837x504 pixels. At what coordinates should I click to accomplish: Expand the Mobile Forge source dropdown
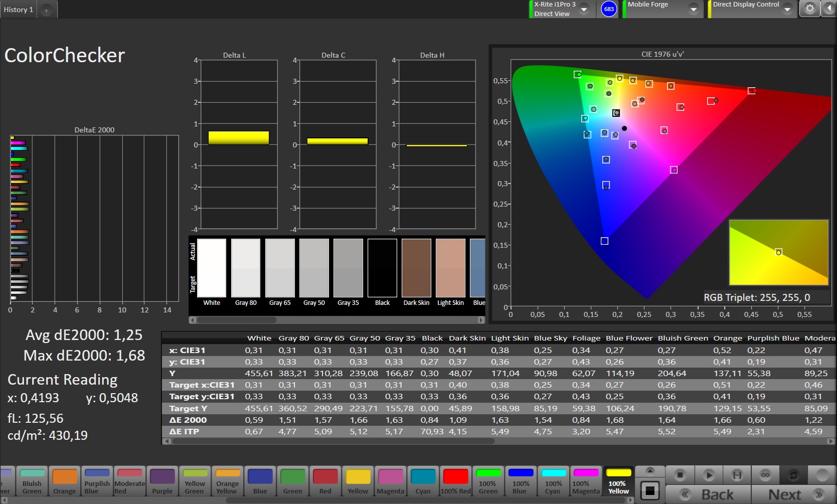693,9
